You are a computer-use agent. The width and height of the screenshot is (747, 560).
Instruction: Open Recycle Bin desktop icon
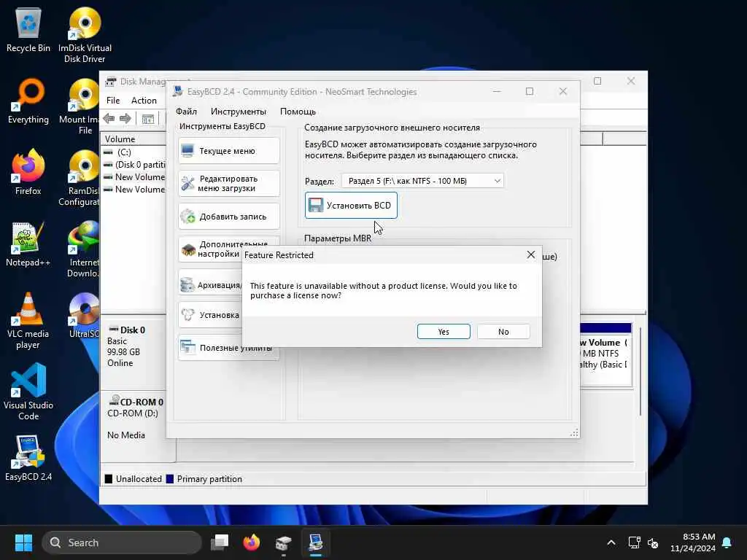click(x=28, y=29)
